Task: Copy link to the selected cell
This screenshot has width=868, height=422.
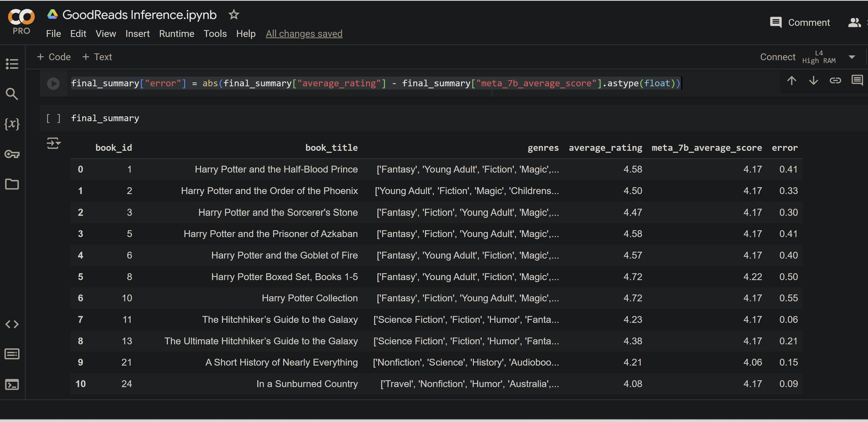Action: pyautogui.click(x=835, y=80)
